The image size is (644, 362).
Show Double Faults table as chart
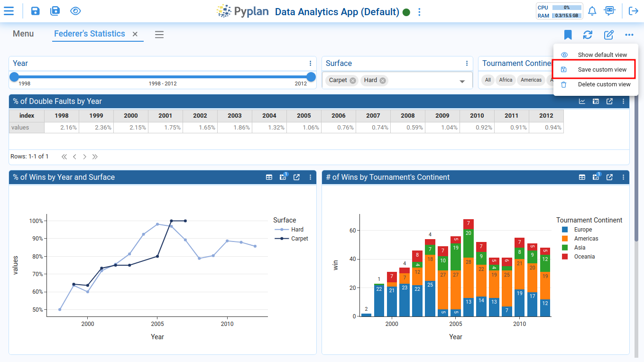tap(582, 101)
